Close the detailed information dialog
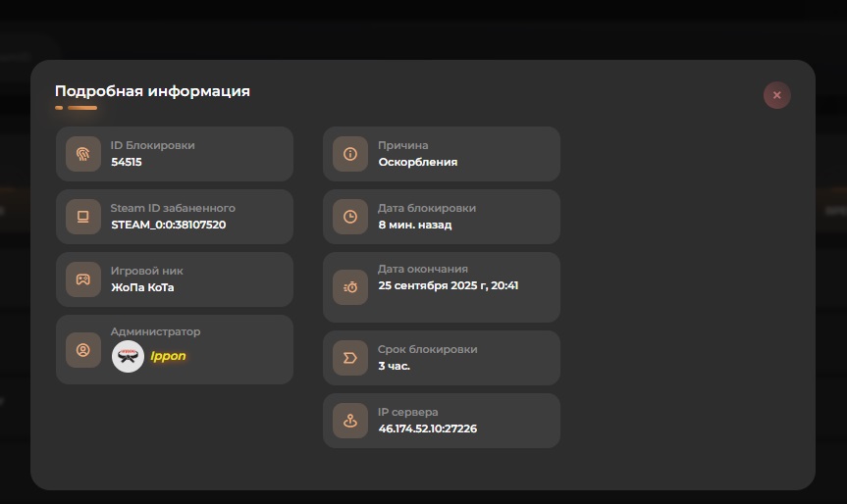This screenshot has width=847, height=504. click(776, 95)
